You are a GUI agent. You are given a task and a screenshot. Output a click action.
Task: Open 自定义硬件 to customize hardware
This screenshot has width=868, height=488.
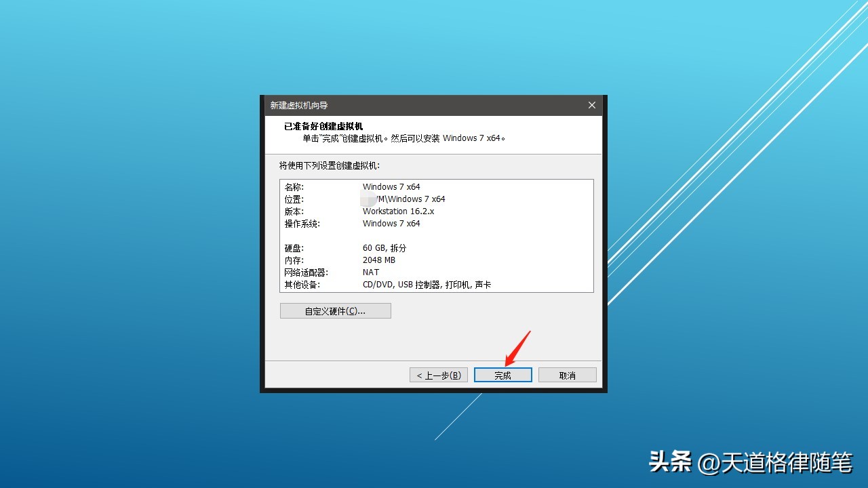pyautogui.click(x=335, y=310)
